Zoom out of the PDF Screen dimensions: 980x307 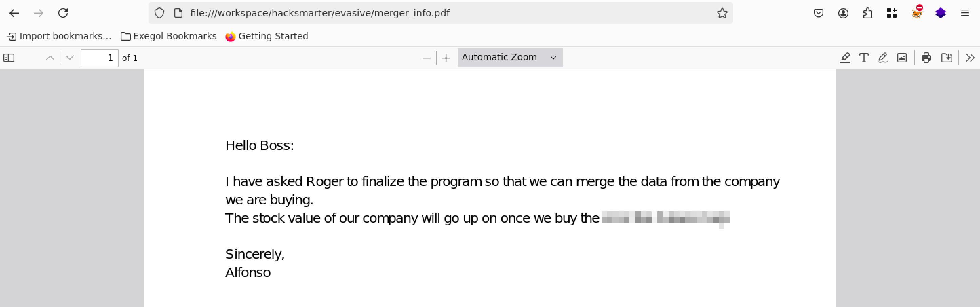[x=426, y=58]
